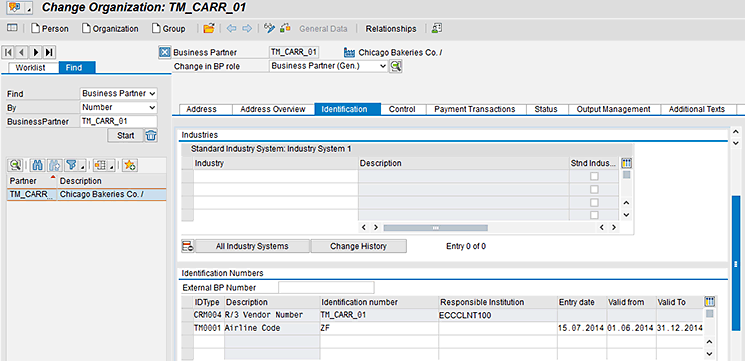Click the trash icon beside the Start button

point(151,135)
